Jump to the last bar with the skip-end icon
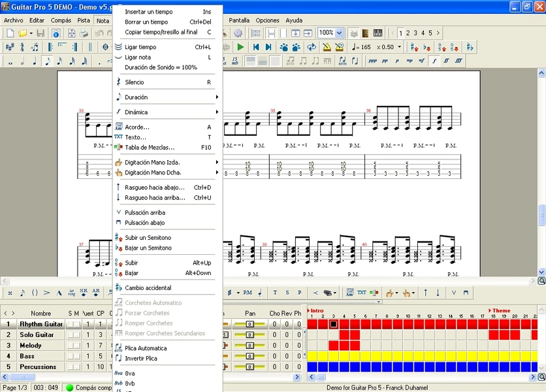The height and width of the screenshot is (392, 546). coord(268,47)
